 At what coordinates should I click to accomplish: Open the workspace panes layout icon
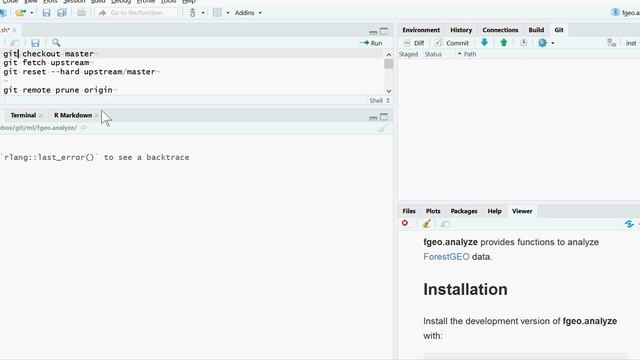(217, 13)
